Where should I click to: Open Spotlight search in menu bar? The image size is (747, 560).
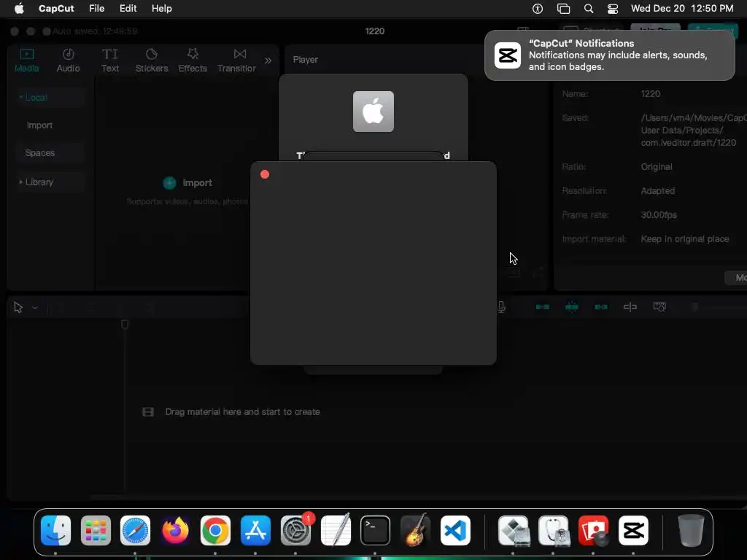589,9
